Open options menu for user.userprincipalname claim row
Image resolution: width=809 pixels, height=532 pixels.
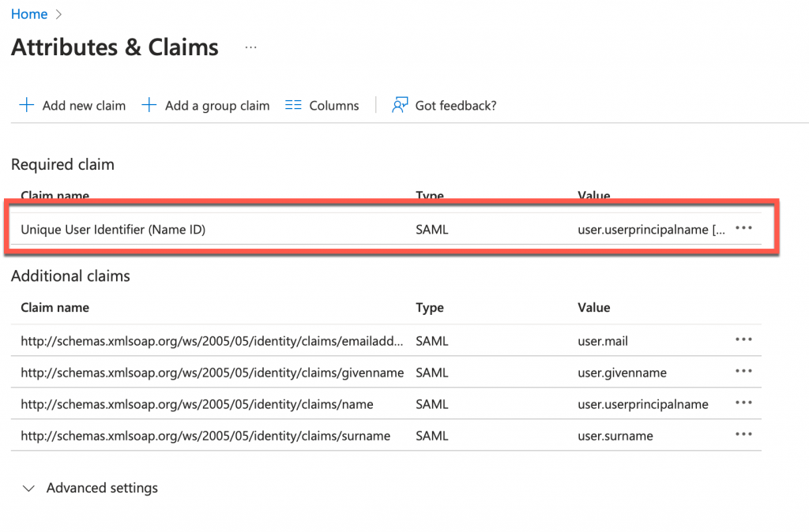pos(743,403)
